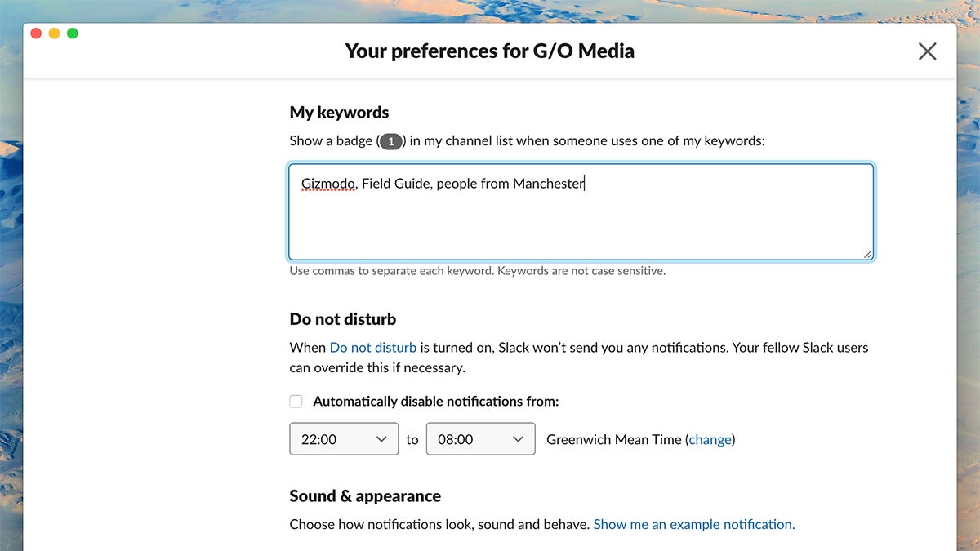980x551 pixels.
Task: Click the green traffic light window control
Action: click(73, 33)
